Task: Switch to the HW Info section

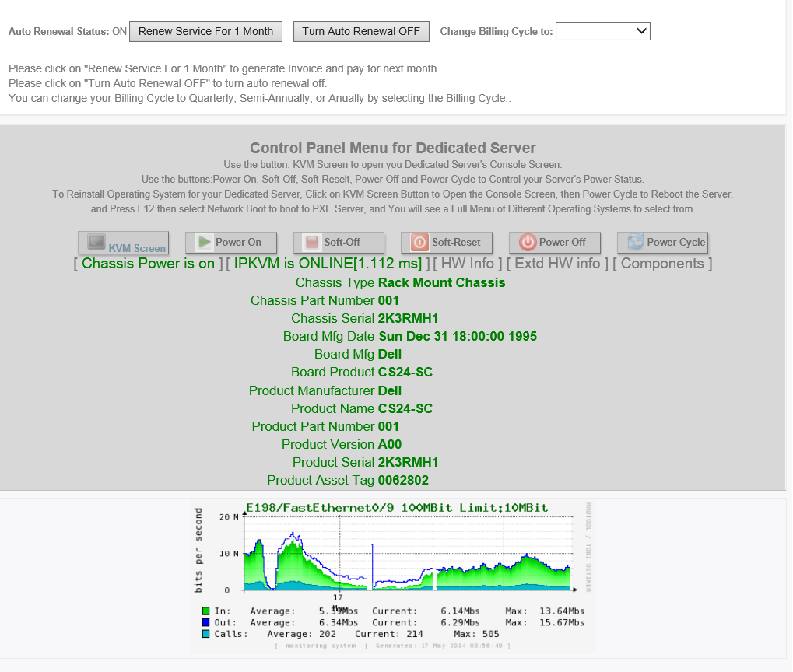Action: pyautogui.click(x=467, y=264)
